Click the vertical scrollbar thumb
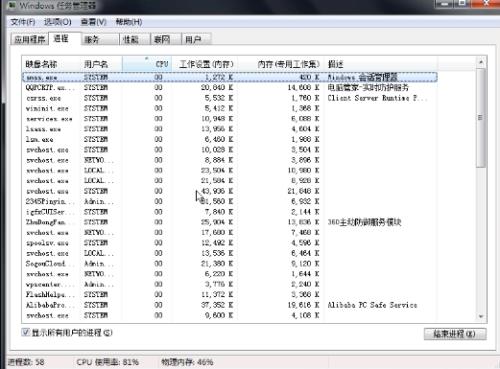Viewport: 500px width, 369px height. pyautogui.click(x=481, y=118)
